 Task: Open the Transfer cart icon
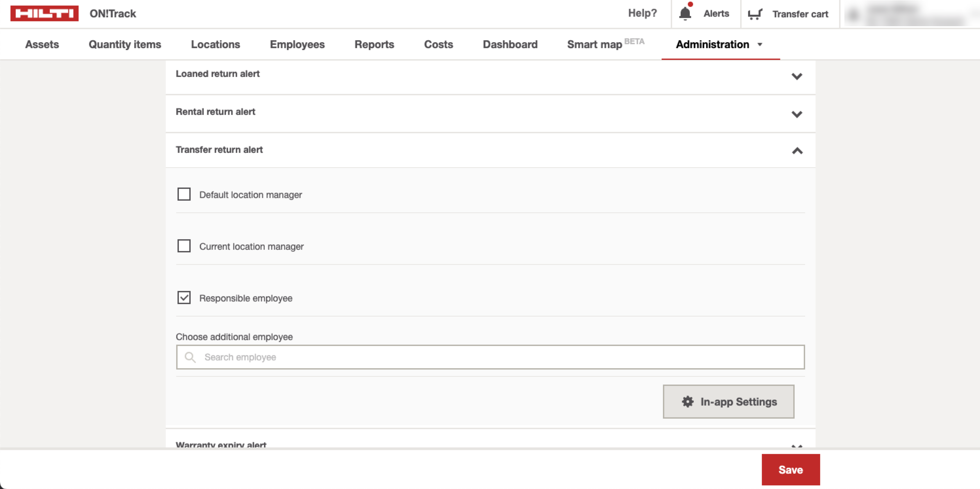755,14
